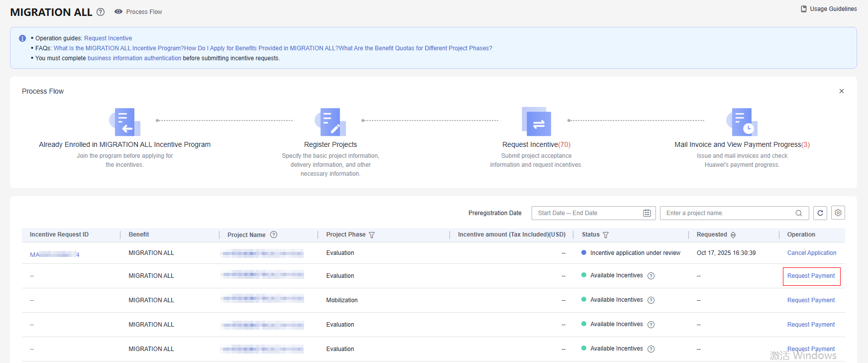Close the Process Flow panel
868x363 pixels.
pyautogui.click(x=842, y=91)
